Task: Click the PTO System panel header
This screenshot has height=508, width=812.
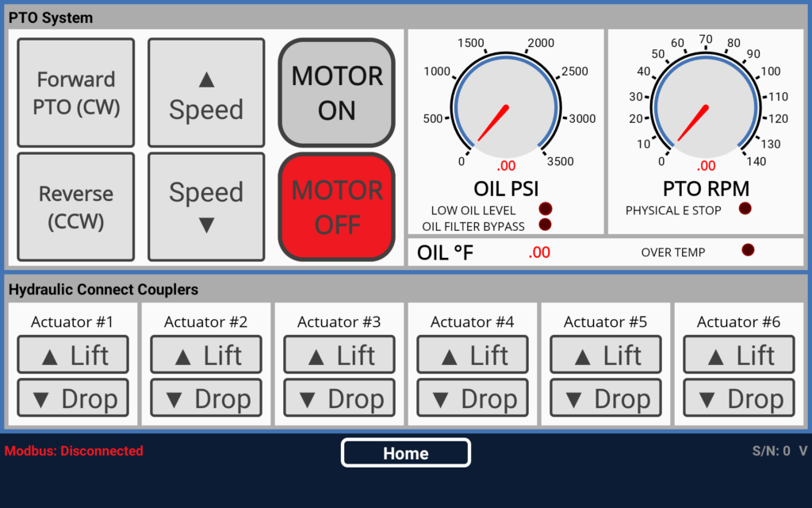Action: point(50,17)
